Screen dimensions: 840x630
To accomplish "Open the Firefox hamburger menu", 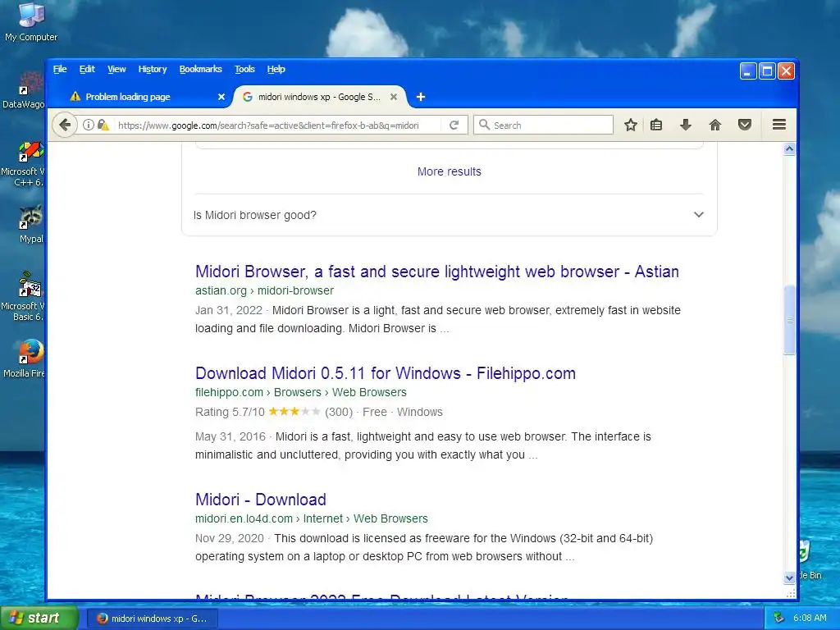I will point(779,125).
